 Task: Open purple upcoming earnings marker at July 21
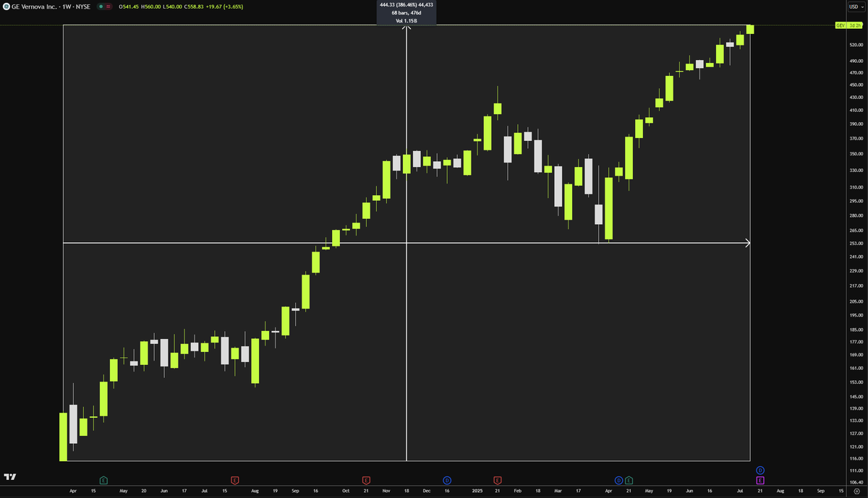click(760, 480)
